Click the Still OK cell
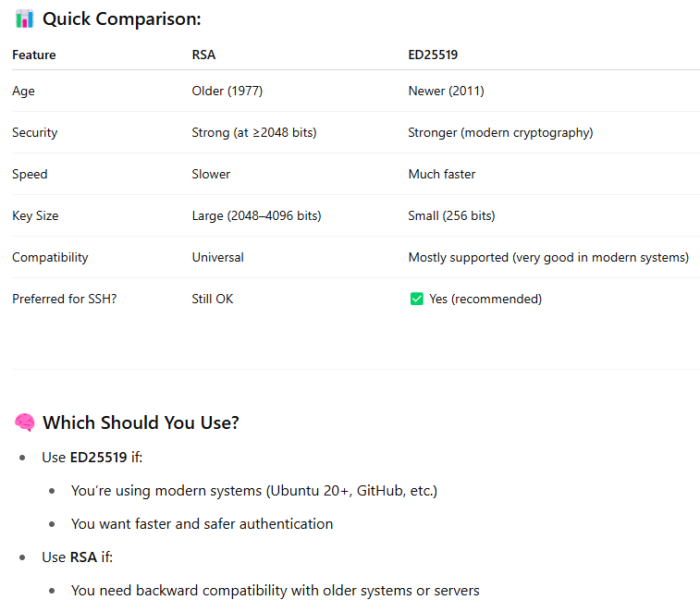The height and width of the screenshot is (612, 700). [x=212, y=299]
